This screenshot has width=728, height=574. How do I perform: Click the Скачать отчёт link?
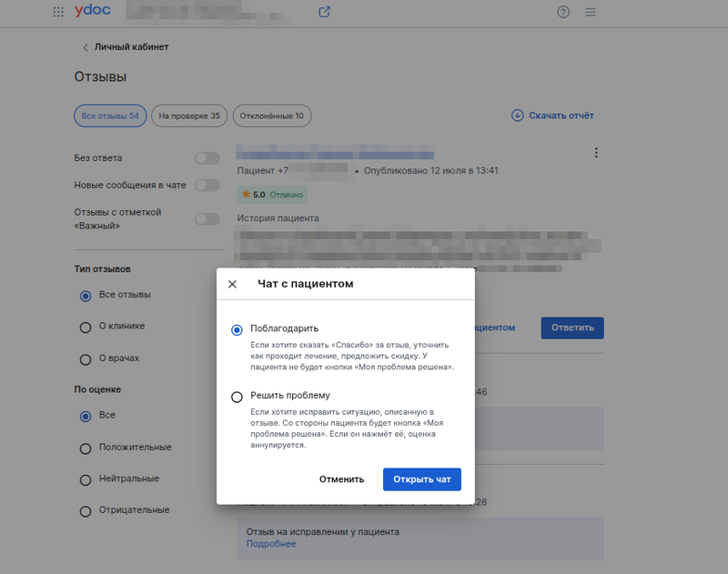[x=561, y=116]
